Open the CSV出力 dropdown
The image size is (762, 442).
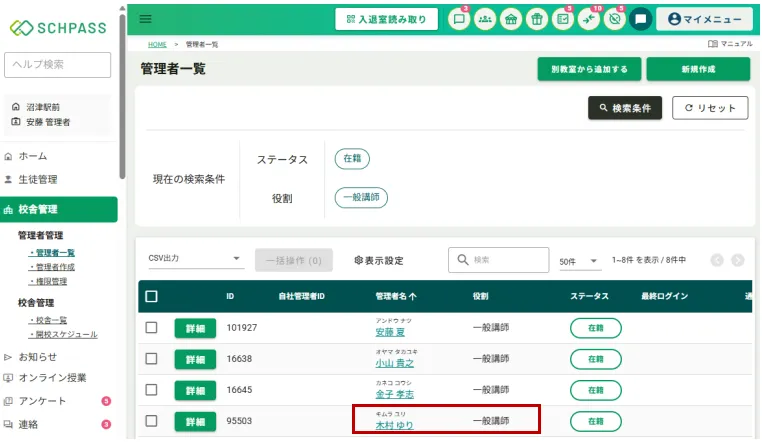(195, 259)
